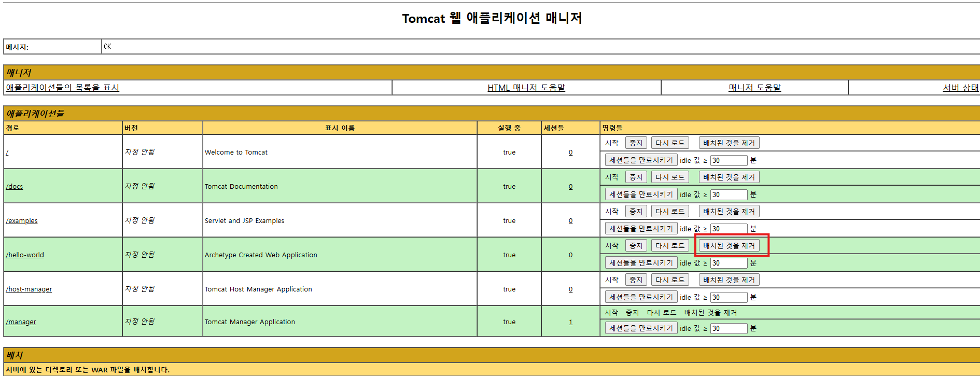Open the /examples path link
This screenshot has height=376, width=980.
click(x=22, y=221)
